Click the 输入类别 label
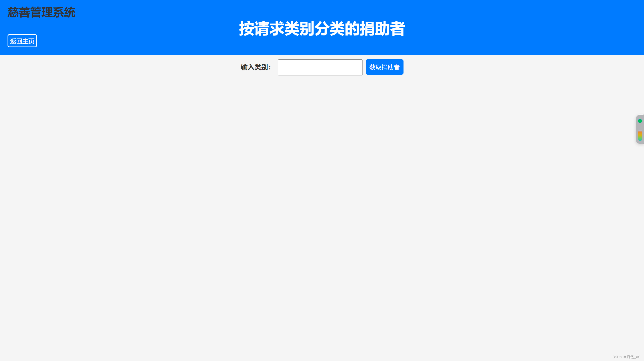The width and height of the screenshot is (644, 361). click(256, 67)
